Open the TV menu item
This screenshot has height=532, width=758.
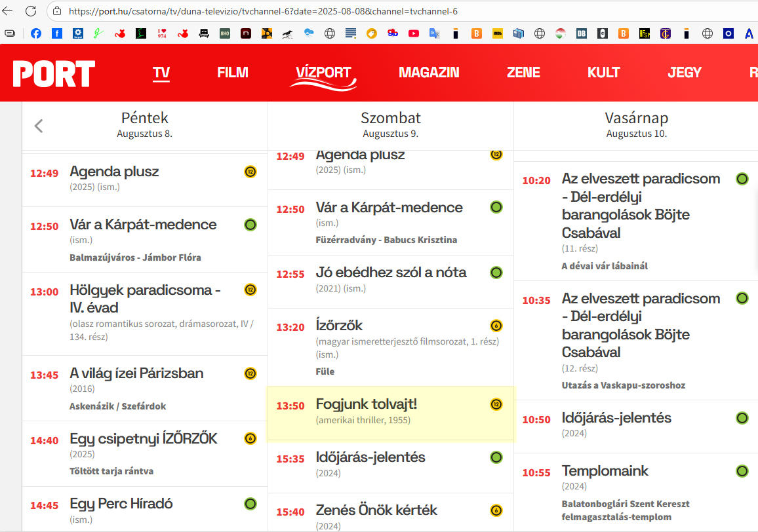coord(161,73)
